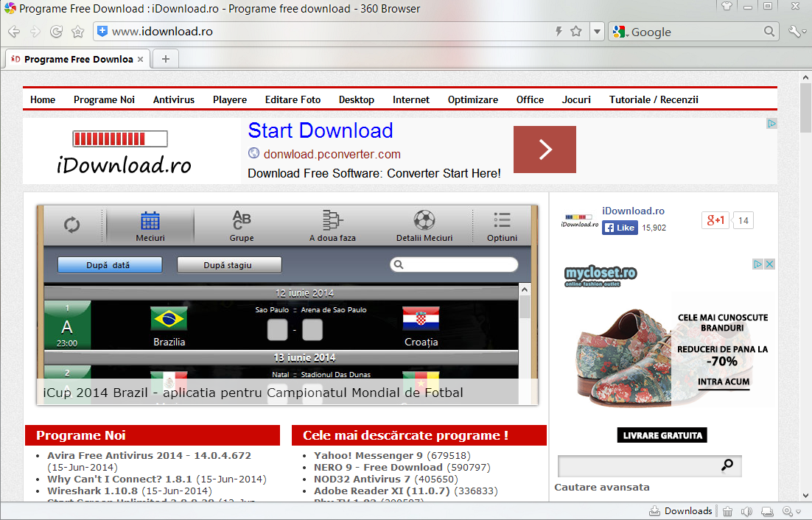Open the Google search engine selector

click(620, 32)
